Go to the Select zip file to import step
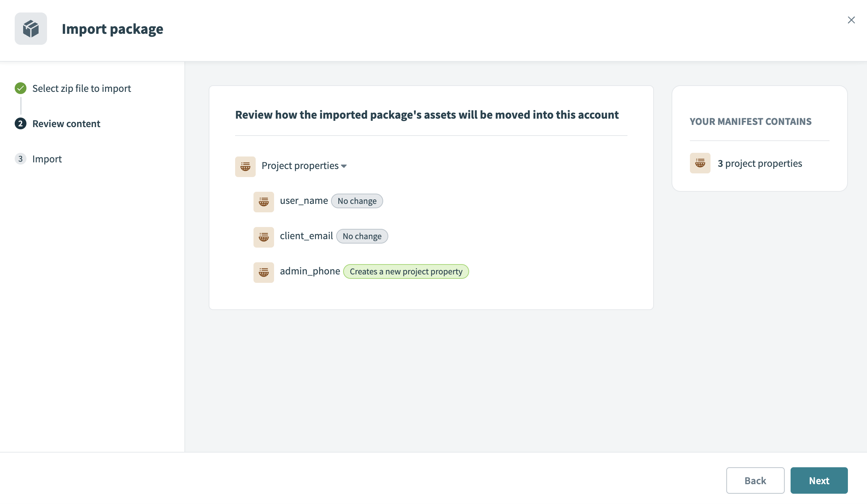867x504 pixels. 82,88
